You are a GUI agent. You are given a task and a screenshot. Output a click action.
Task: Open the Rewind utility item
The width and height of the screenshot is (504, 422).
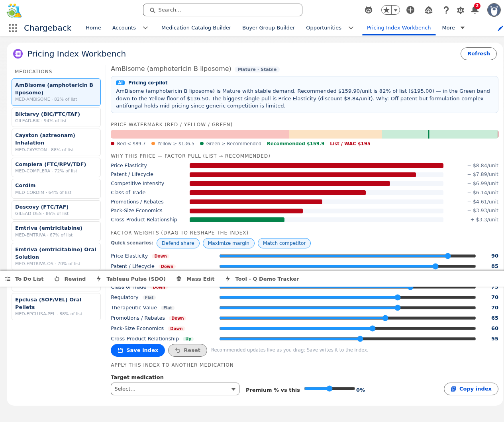[70, 279]
